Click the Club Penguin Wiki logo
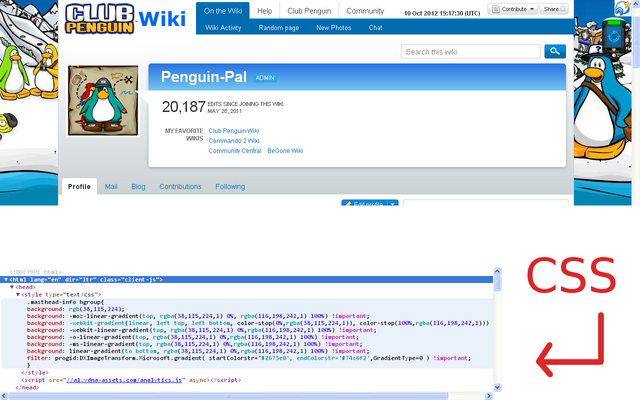The width and height of the screenshot is (640, 400). pos(125,19)
